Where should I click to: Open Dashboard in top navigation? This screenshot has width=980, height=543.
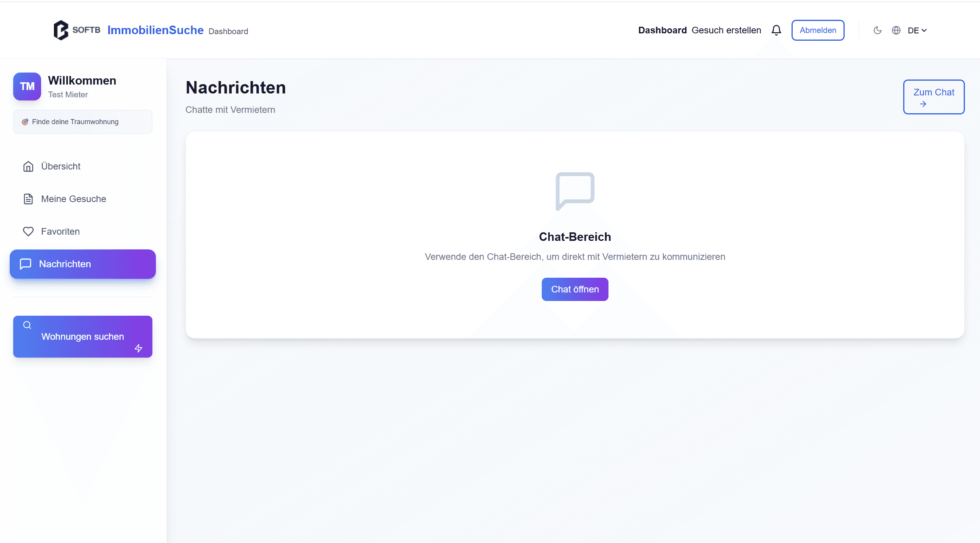[662, 30]
